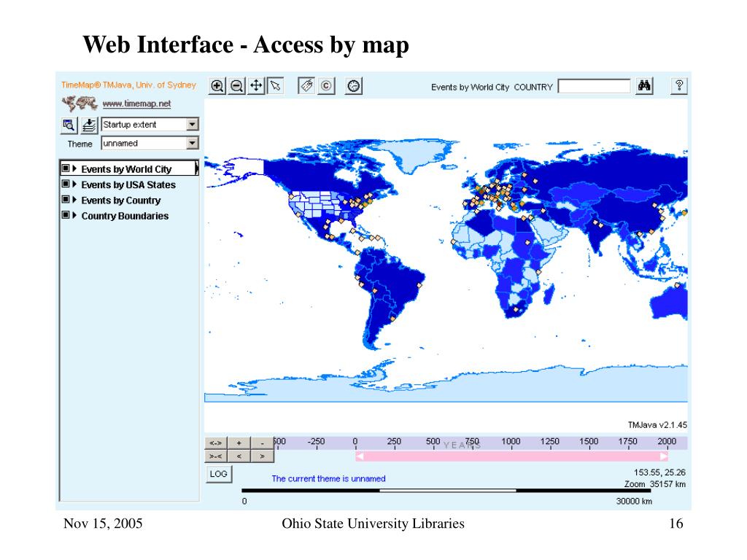747x560 pixels.
Task: Click the pink time range bar
Action: [x=512, y=456]
